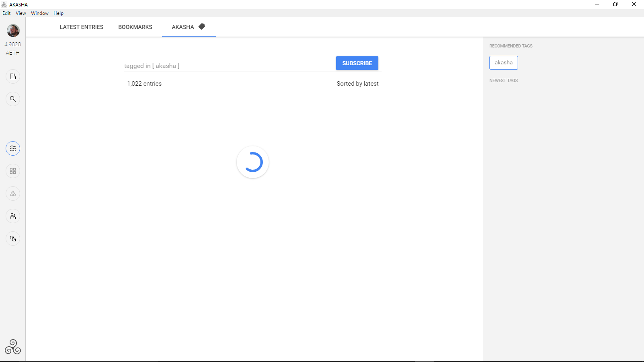The height and width of the screenshot is (362, 644).
Task: Open the Edit menu
Action: click(6, 13)
